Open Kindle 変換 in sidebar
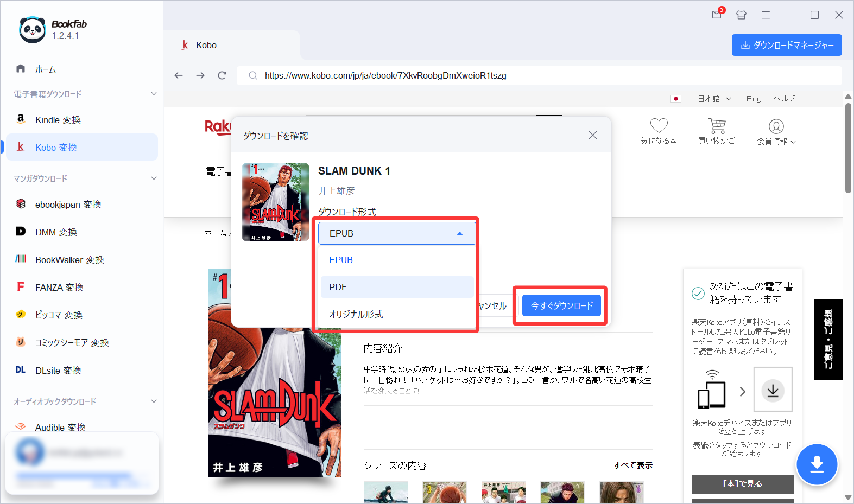This screenshot has width=854, height=504. [81, 119]
